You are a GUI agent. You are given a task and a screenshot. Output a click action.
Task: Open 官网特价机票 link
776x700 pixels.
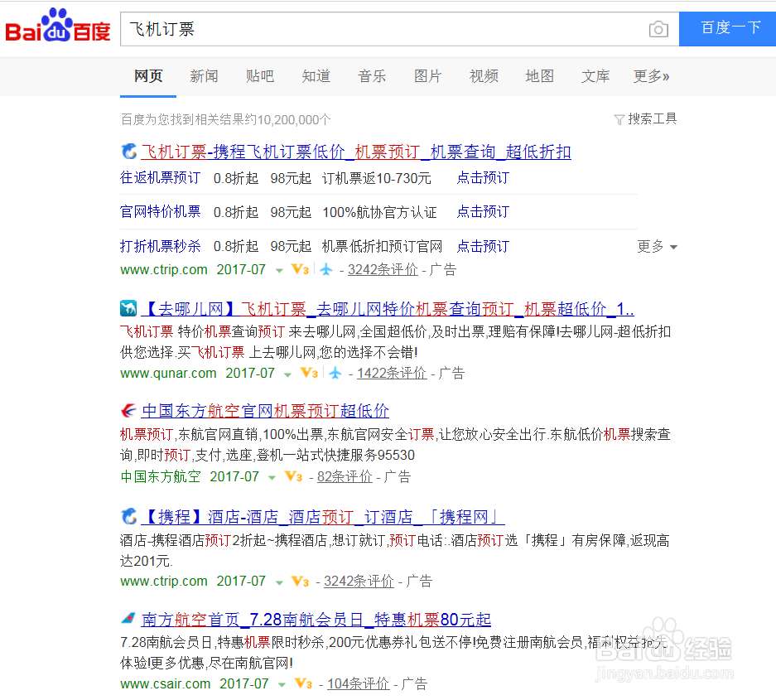click(161, 212)
